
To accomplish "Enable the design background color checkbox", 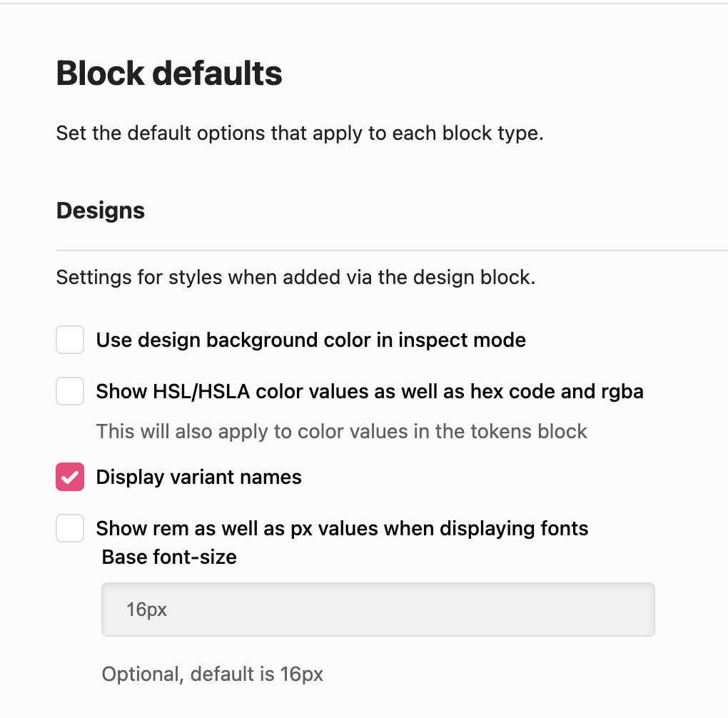I will pos(70,340).
